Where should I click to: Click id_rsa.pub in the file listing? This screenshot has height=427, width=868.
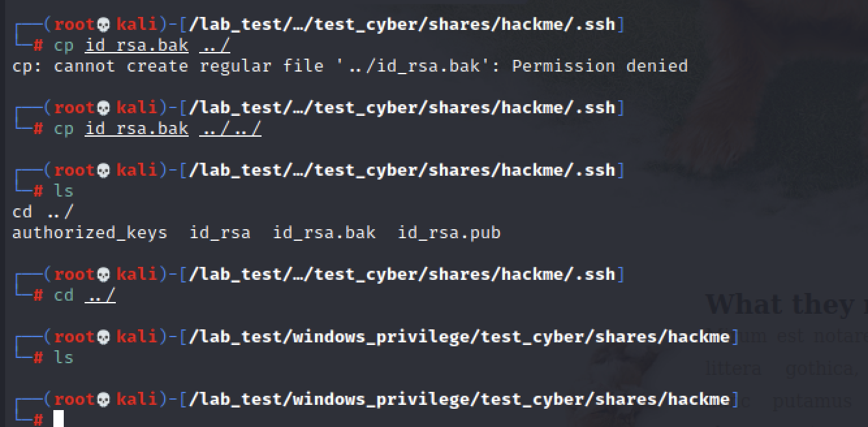[449, 232]
